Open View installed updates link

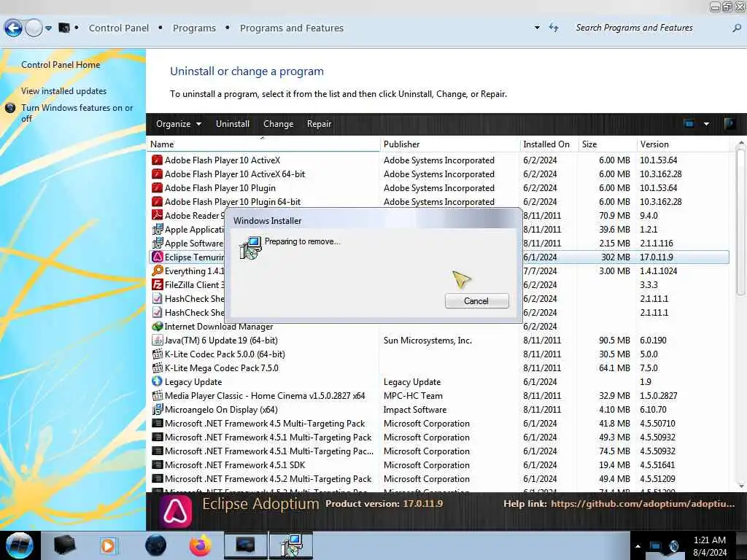[64, 91]
